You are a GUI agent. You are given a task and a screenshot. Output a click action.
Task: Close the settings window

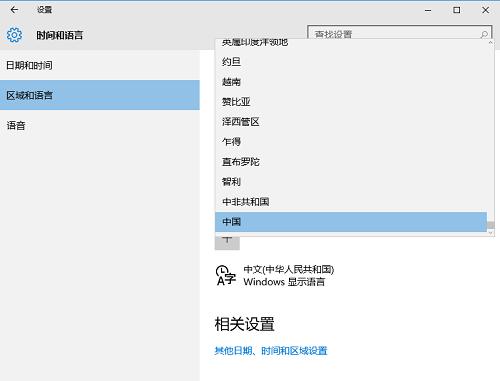[486, 10]
